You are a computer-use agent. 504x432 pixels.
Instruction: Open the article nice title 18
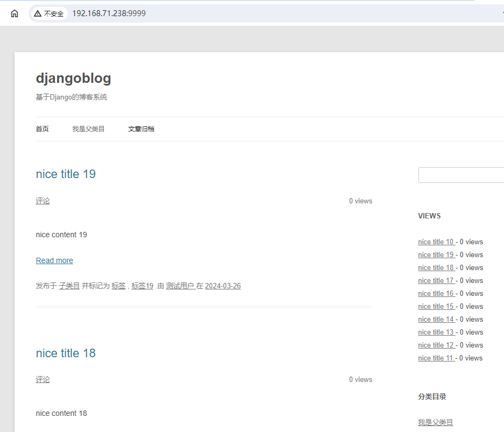pos(66,353)
